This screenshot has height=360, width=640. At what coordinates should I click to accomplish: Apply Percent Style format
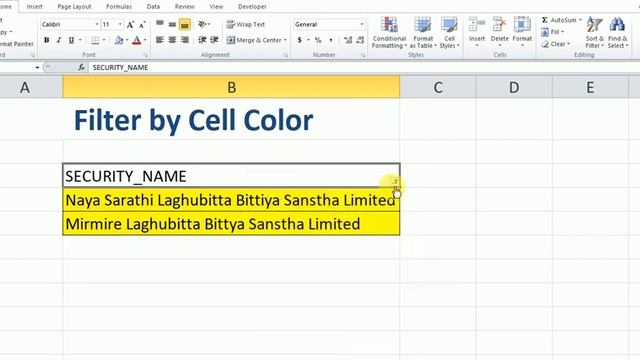click(x=318, y=40)
